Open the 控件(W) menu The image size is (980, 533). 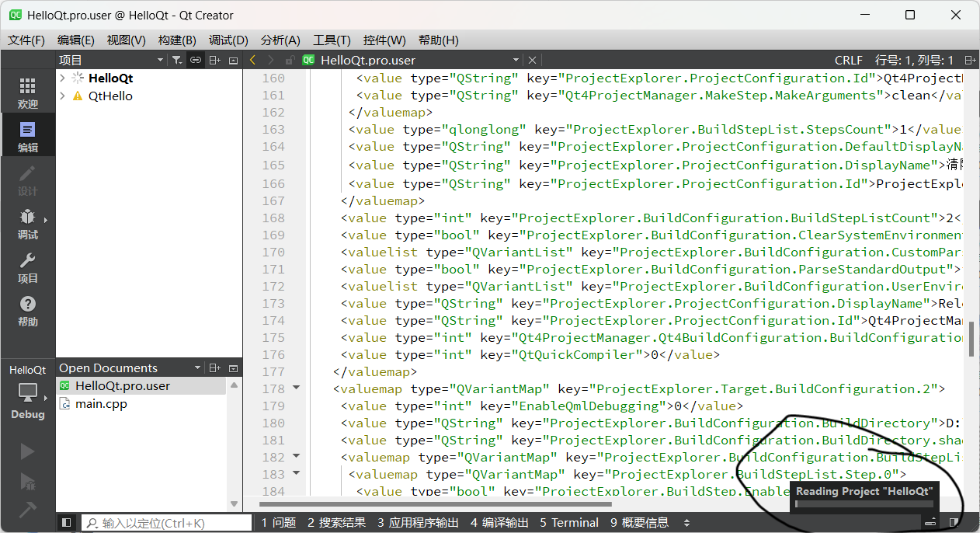[x=384, y=40]
